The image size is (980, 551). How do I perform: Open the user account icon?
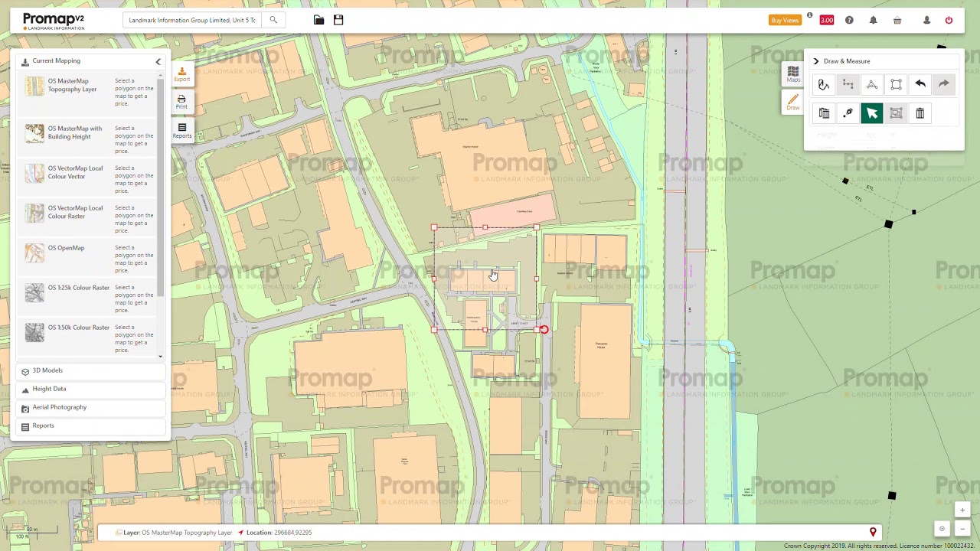click(926, 20)
